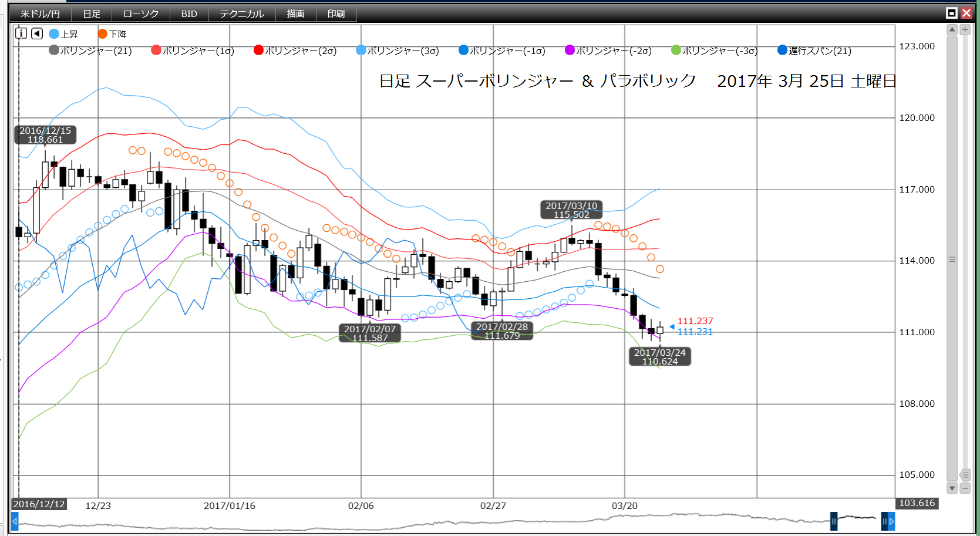Click the gray ボリンジャー(21) legend dot
Image resolution: width=980 pixels, height=536 pixels.
(54, 50)
